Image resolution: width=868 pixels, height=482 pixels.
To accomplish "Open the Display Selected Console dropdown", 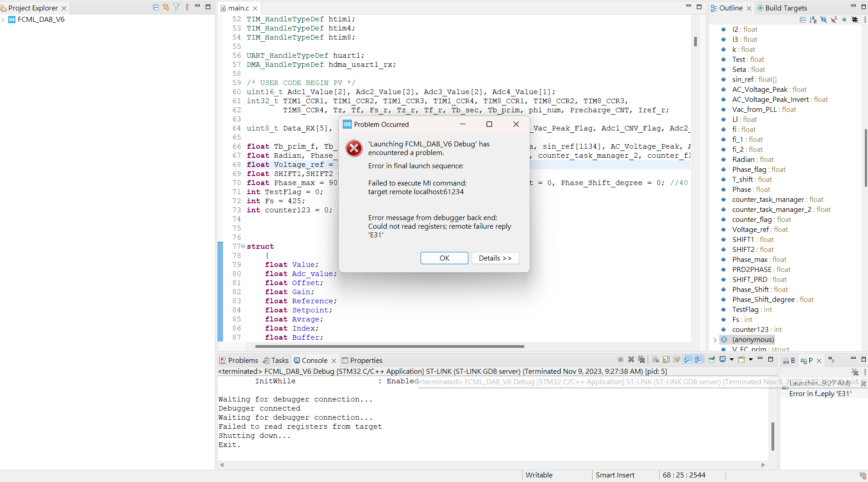I will [732, 360].
